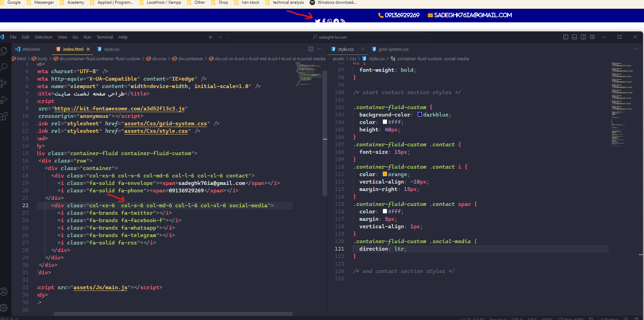The image size is (644, 320).
Task: Click the 'direction: ltr;' line
Action: tap(383, 249)
